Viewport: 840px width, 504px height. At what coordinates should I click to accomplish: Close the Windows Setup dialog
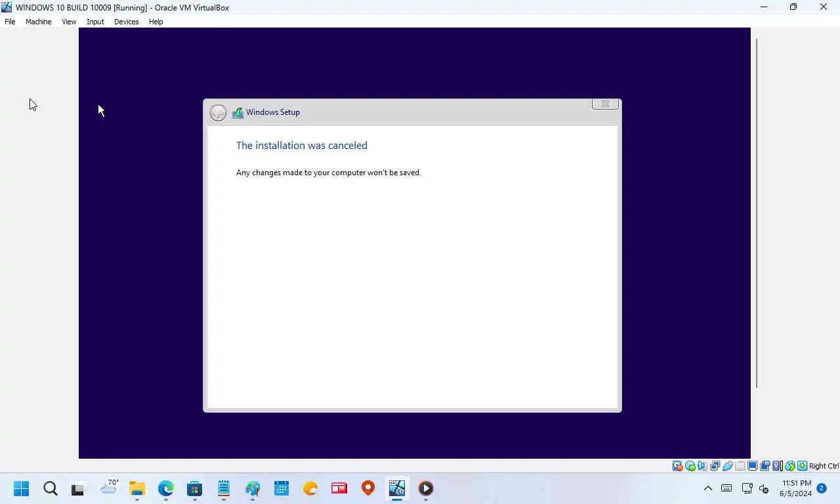(x=605, y=104)
